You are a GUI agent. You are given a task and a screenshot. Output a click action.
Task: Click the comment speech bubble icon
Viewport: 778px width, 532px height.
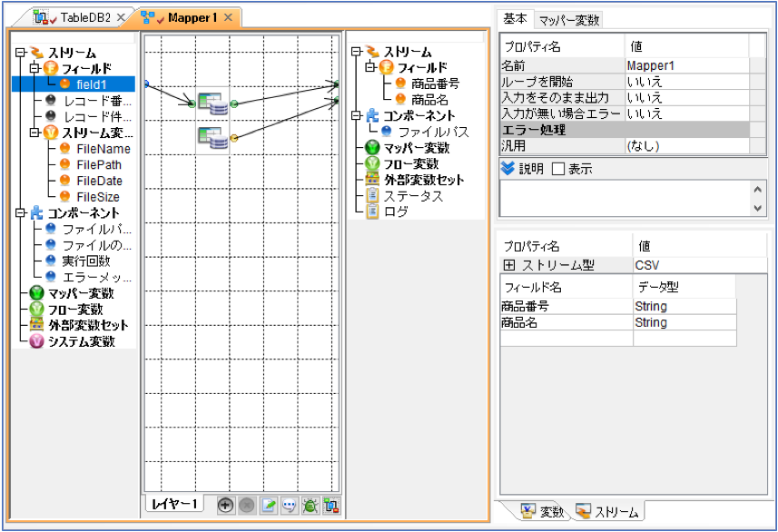click(290, 505)
